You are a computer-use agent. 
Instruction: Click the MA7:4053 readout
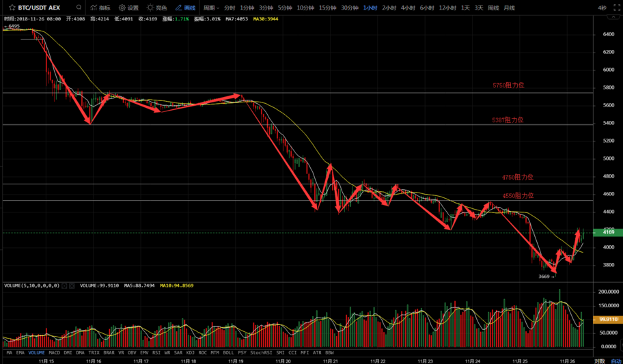click(237, 18)
